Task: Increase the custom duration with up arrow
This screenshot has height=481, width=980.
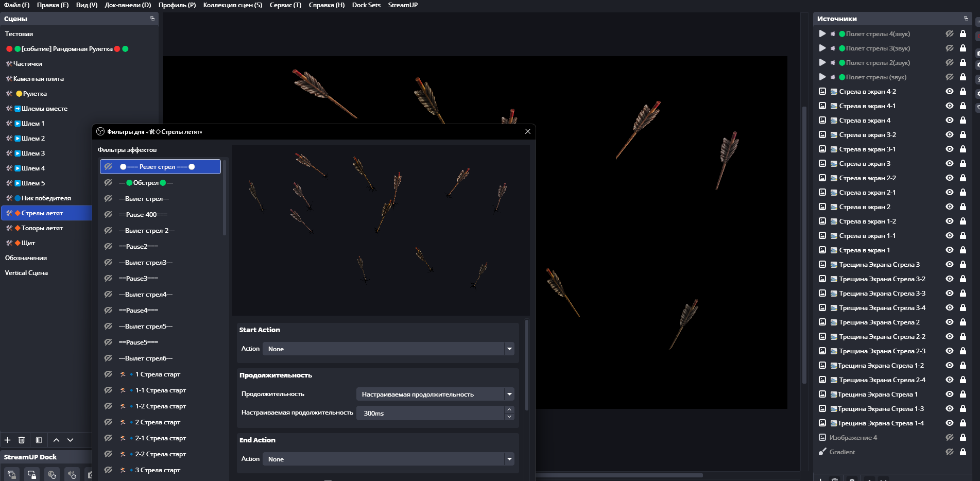Action: [x=509, y=410]
